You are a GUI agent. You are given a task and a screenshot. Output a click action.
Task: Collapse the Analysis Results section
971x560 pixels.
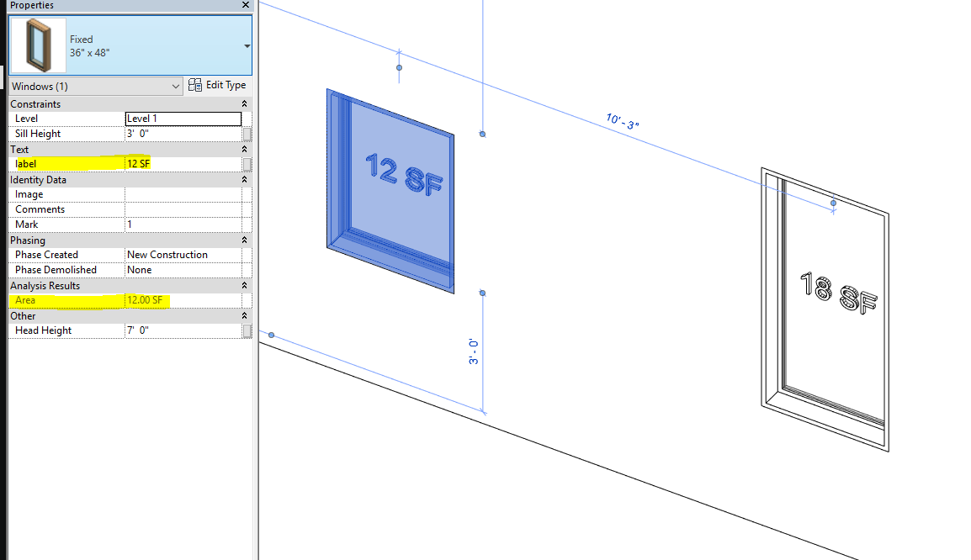coord(244,285)
